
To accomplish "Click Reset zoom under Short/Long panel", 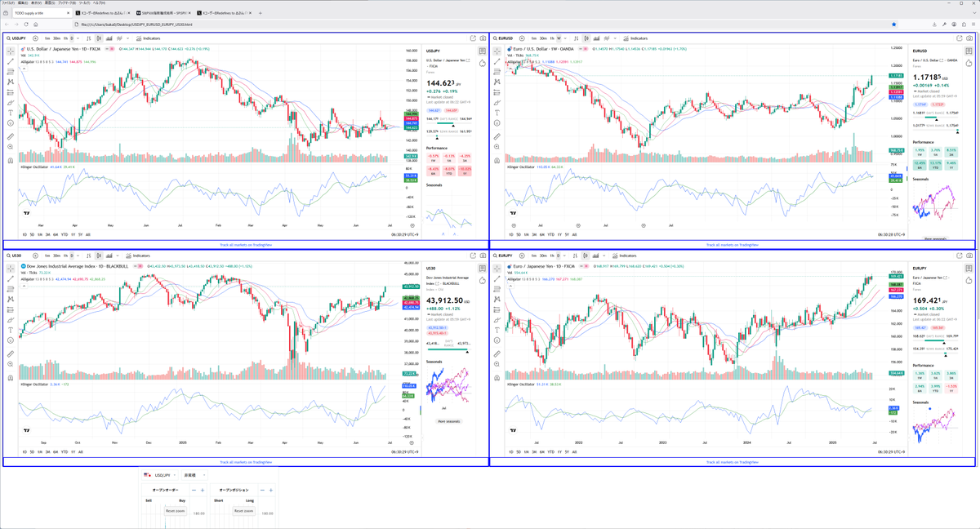I will click(x=244, y=511).
